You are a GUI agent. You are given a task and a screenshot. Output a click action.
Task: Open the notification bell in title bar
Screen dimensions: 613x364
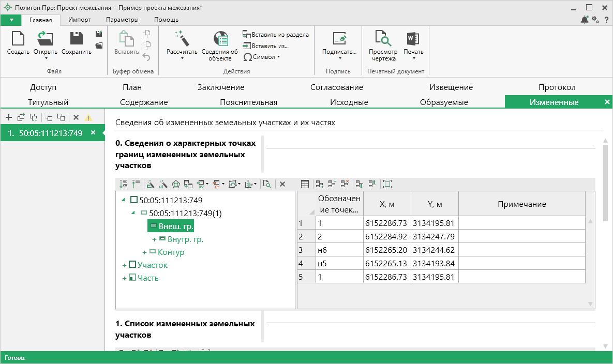[x=585, y=20]
